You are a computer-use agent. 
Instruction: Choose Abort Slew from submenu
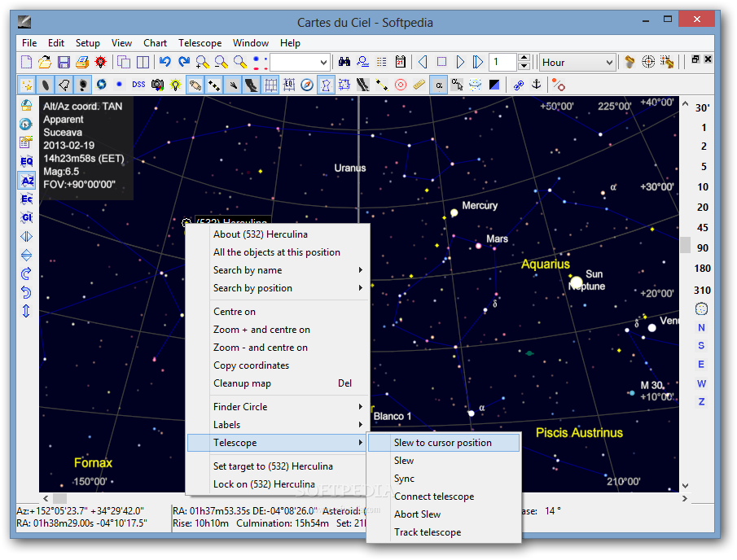click(444, 514)
